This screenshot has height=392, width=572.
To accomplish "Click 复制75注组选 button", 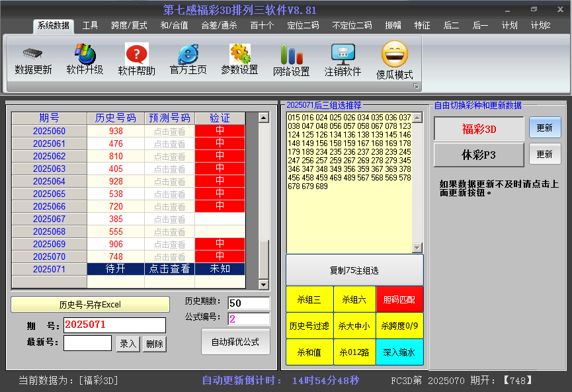I will [x=354, y=270].
